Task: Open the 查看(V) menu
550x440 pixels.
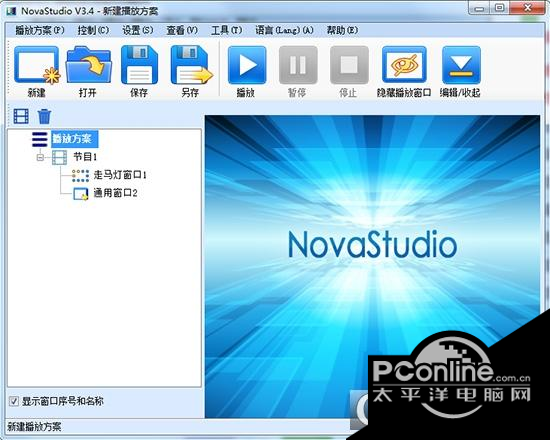Action: click(182, 30)
